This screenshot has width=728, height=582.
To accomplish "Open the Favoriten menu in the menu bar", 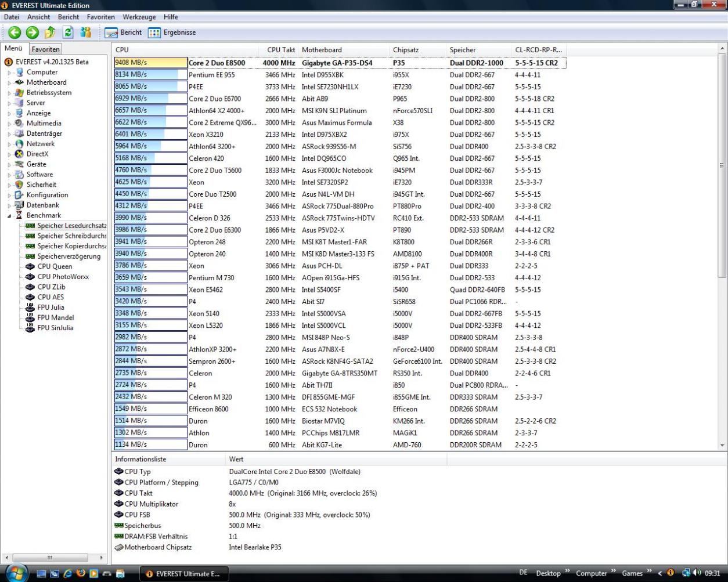I will (101, 17).
